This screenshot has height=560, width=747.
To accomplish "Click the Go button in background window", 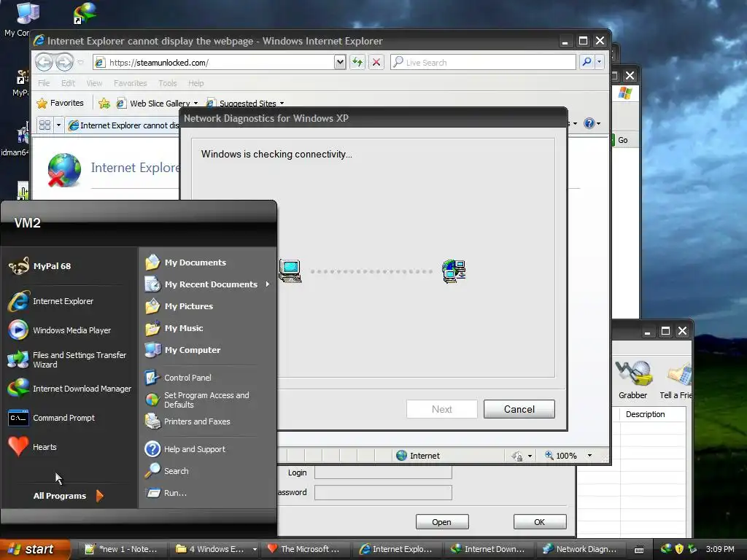I will click(621, 140).
